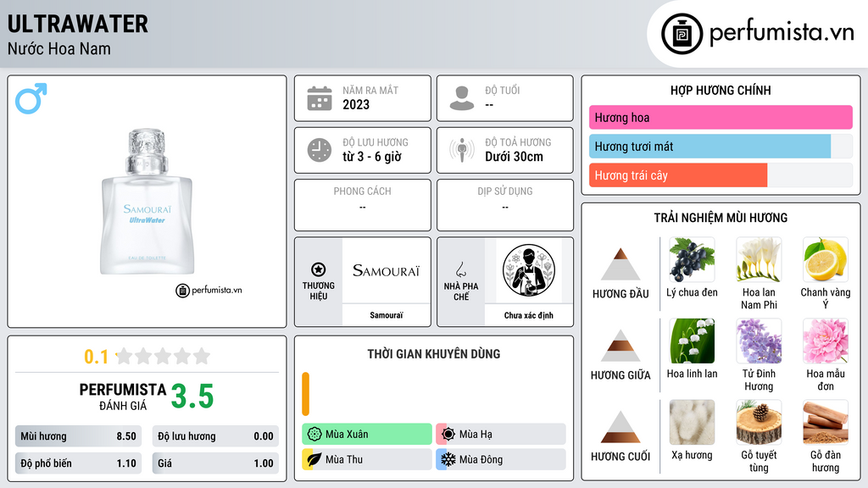
Task: Click the Mùa Xuân flower icon
Action: [x=314, y=435]
